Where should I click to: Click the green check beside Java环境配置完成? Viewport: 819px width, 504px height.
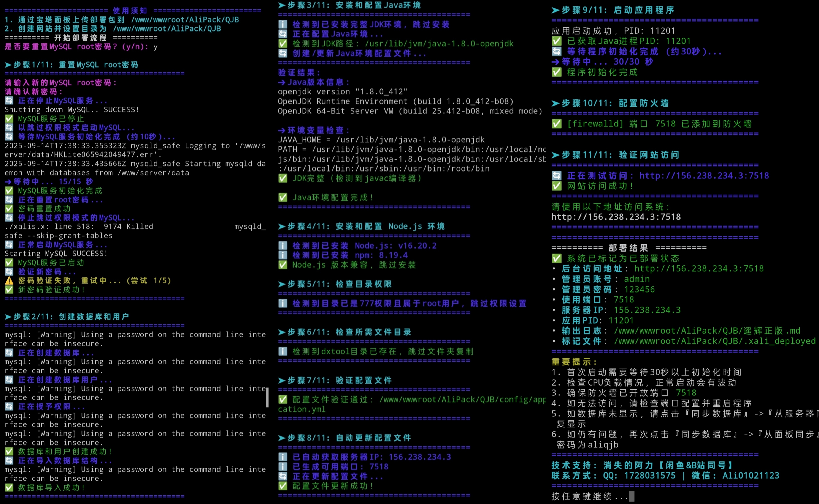[x=283, y=198]
